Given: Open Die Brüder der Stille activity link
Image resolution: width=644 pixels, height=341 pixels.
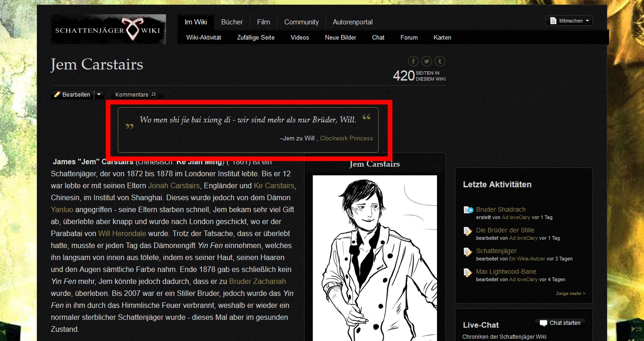Looking at the screenshot, I should (x=505, y=230).
